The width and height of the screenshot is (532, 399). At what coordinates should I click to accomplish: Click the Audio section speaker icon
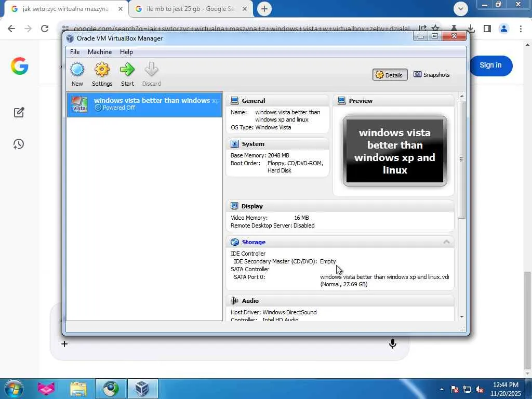tap(234, 301)
